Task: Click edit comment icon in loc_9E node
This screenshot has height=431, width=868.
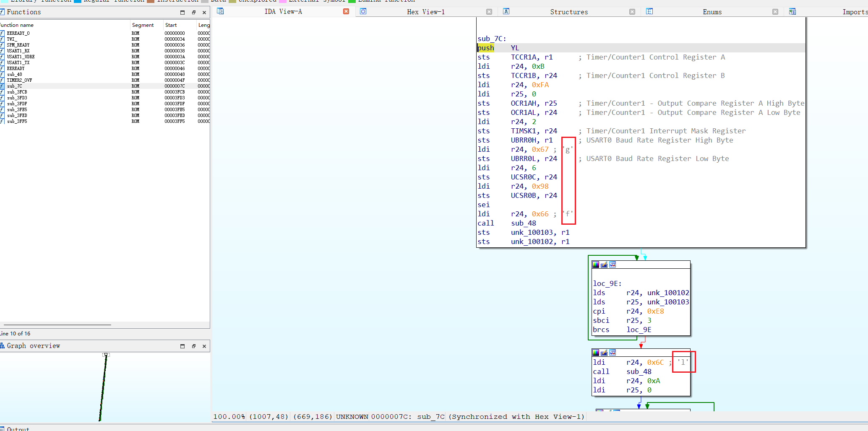Action: [604, 265]
